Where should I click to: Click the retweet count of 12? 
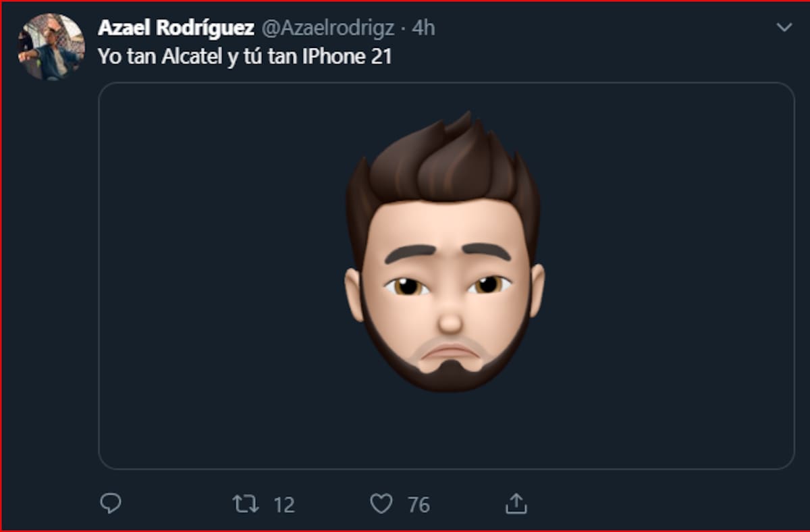point(284,504)
